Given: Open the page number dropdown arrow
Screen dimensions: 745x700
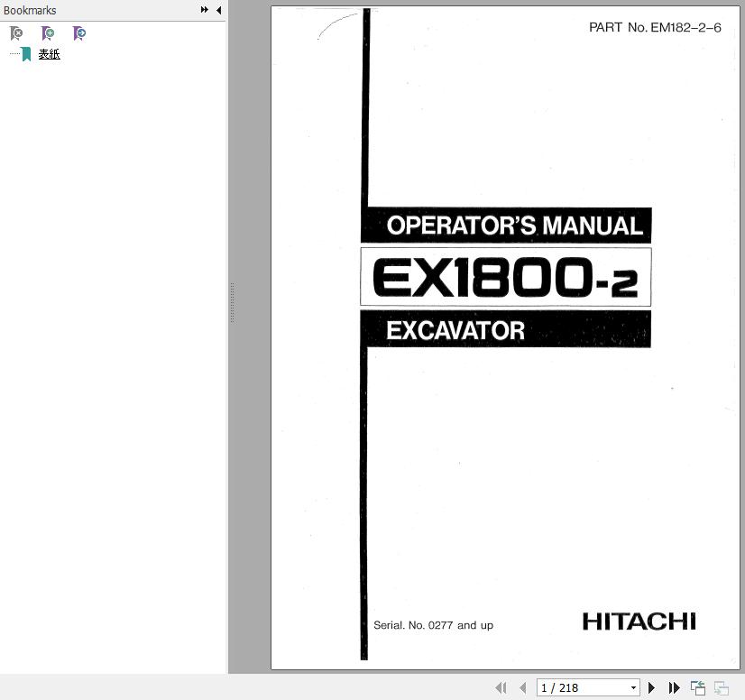Looking at the screenshot, I should click(633, 688).
